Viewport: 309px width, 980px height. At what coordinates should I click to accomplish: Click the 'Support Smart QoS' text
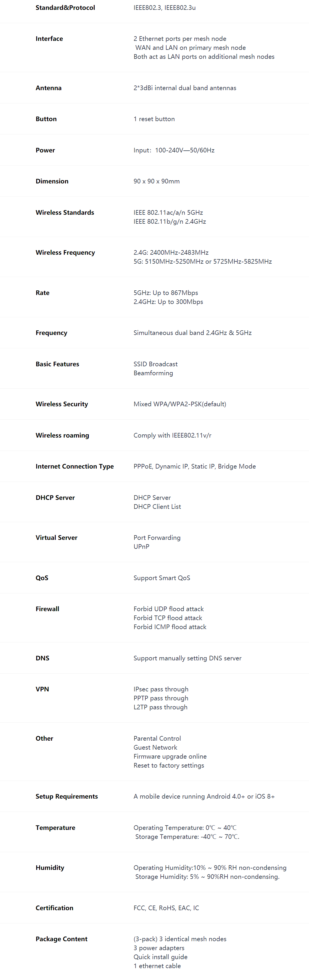(162, 578)
